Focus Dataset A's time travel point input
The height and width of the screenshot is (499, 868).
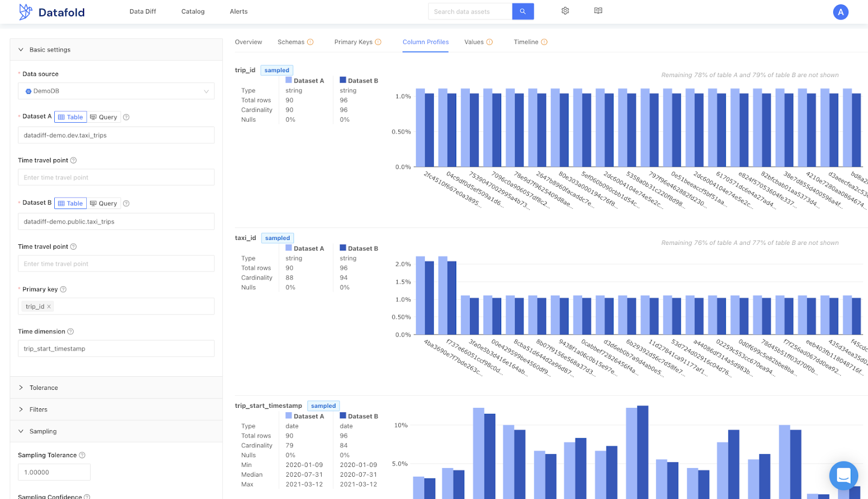pyautogui.click(x=116, y=178)
